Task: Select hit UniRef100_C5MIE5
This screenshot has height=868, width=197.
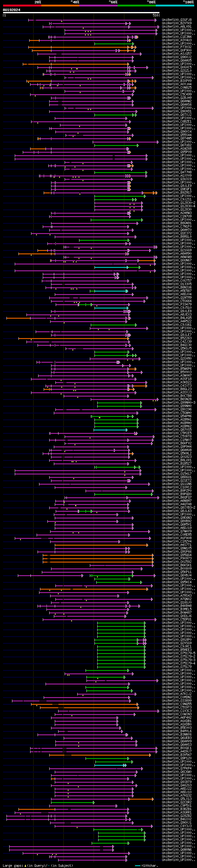Action: pyautogui.click(x=177, y=433)
